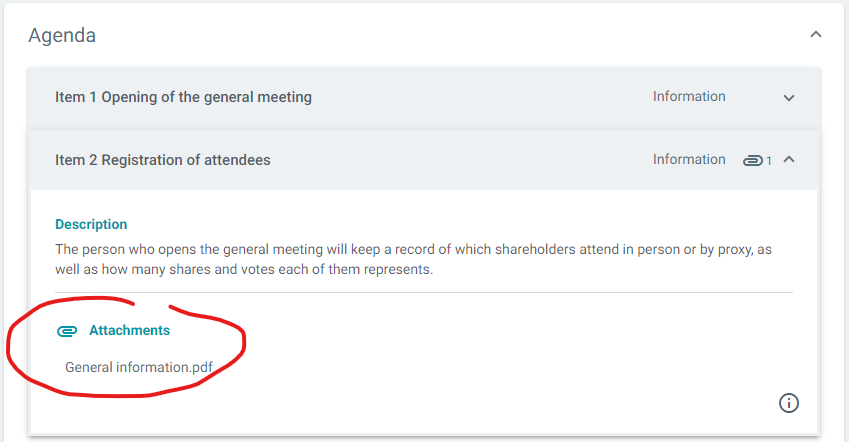Click the Agenda section title
The height and width of the screenshot is (442, 849).
62,35
